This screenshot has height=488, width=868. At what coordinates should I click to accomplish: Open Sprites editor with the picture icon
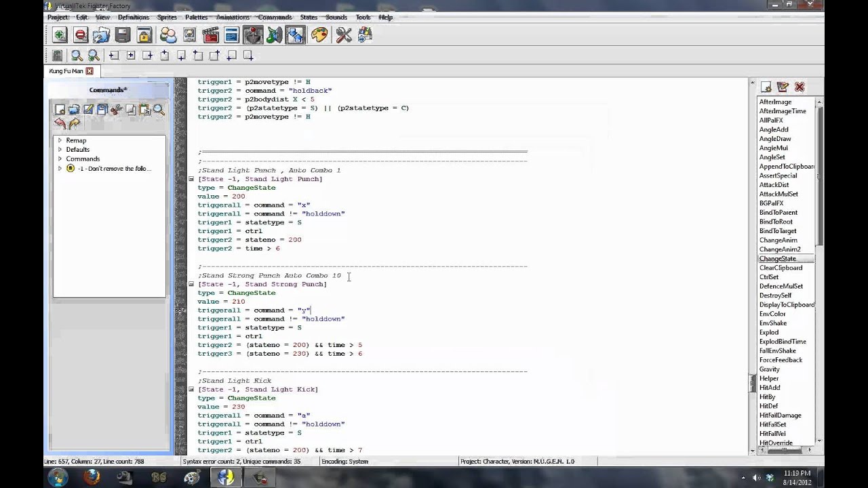[x=189, y=35]
